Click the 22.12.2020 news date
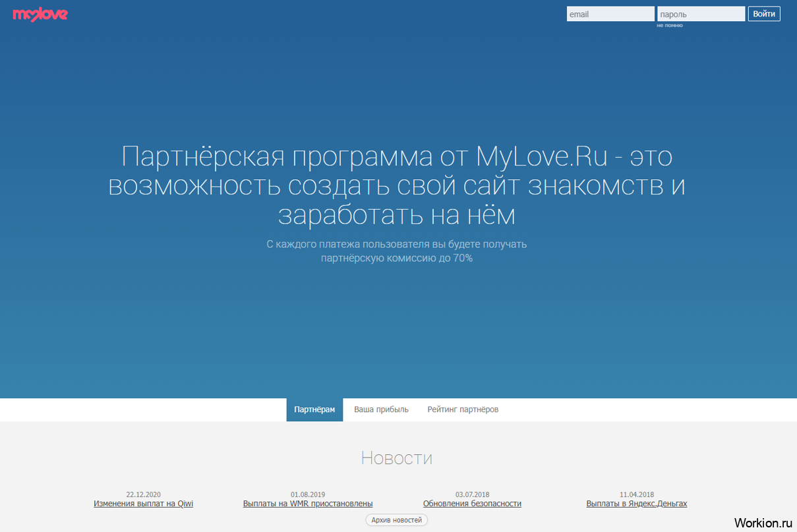797x532 pixels. (143, 494)
